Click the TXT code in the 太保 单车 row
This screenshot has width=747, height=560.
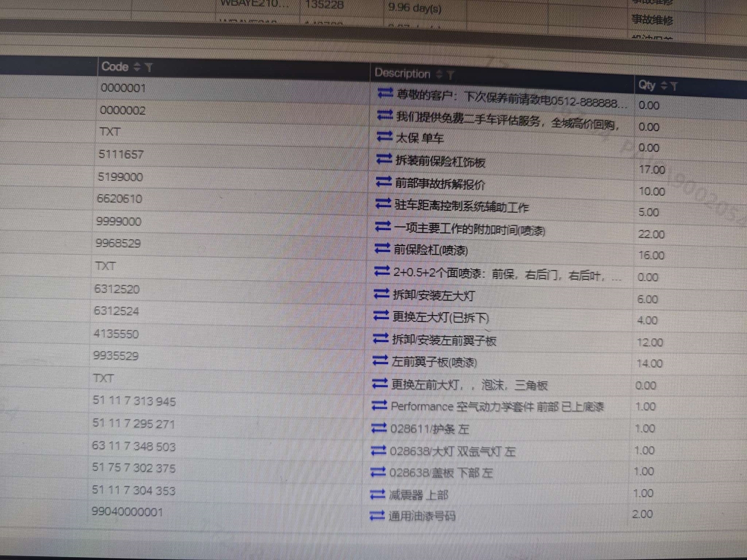click(x=110, y=132)
